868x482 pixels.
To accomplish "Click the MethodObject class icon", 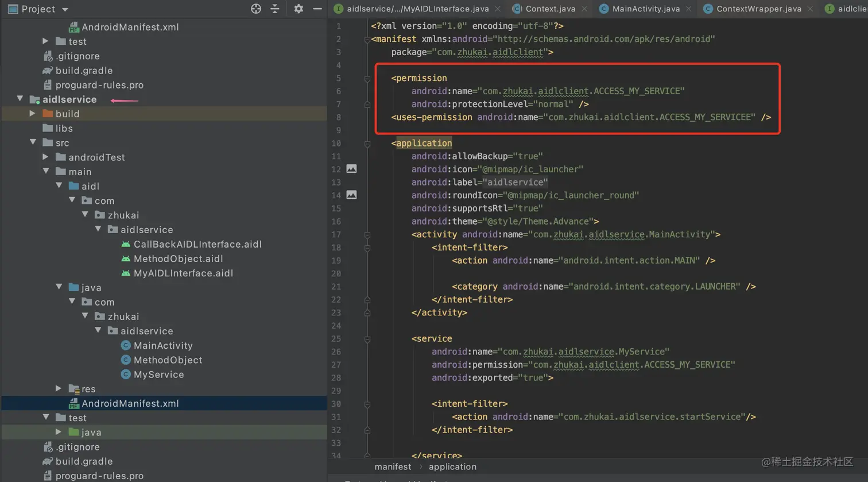I will click(x=126, y=360).
